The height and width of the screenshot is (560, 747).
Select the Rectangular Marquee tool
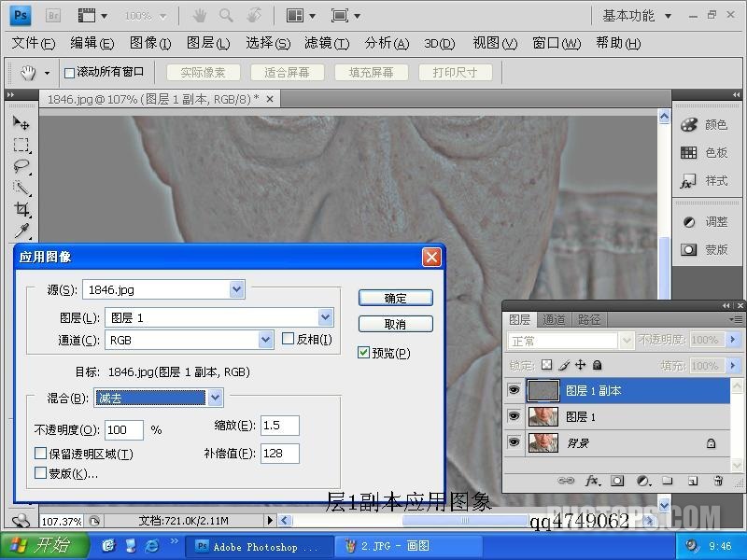(x=21, y=145)
